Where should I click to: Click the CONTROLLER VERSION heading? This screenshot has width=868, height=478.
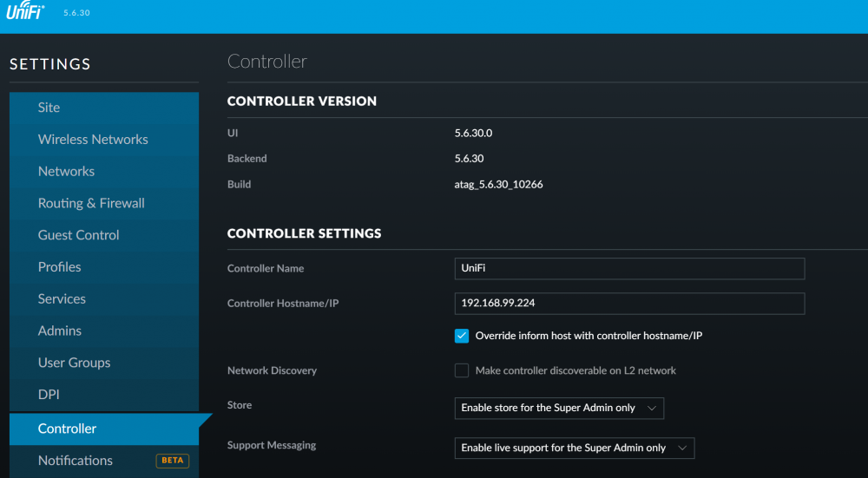[302, 101]
